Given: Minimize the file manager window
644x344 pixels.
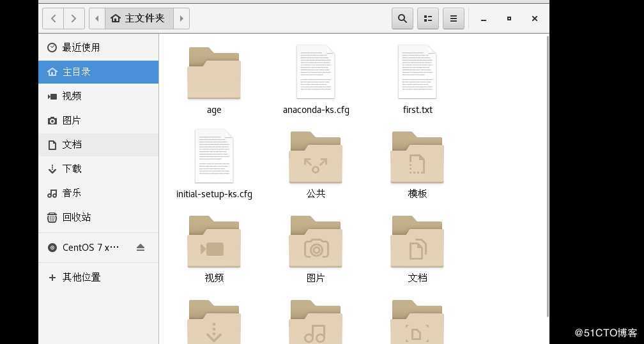Looking at the screenshot, I should 484,19.
